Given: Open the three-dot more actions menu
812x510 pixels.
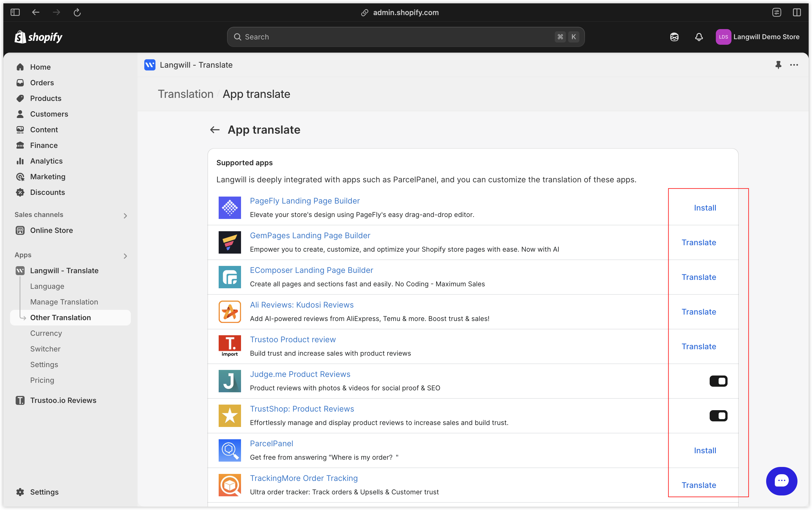Looking at the screenshot, I should pos(794,65).
